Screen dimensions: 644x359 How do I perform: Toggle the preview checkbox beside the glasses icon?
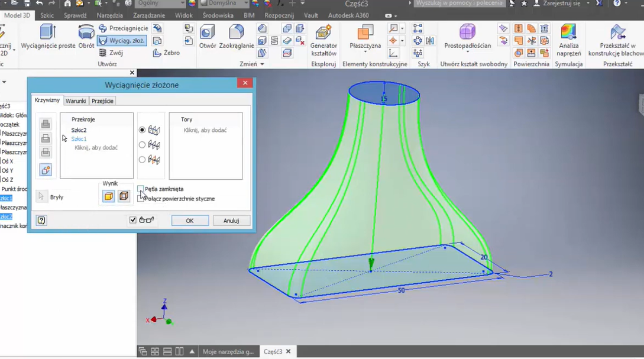pos(133,221)
